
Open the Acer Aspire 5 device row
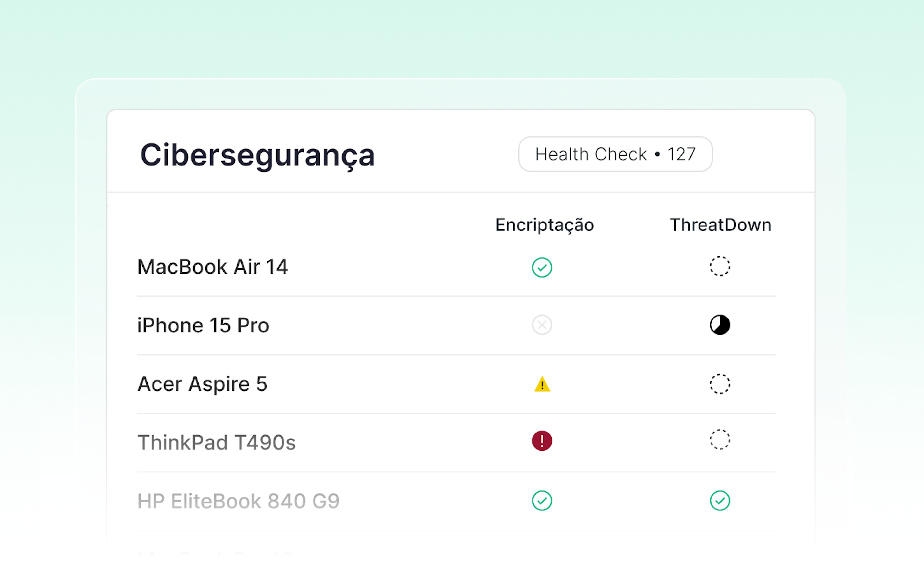tap(203, 384)
